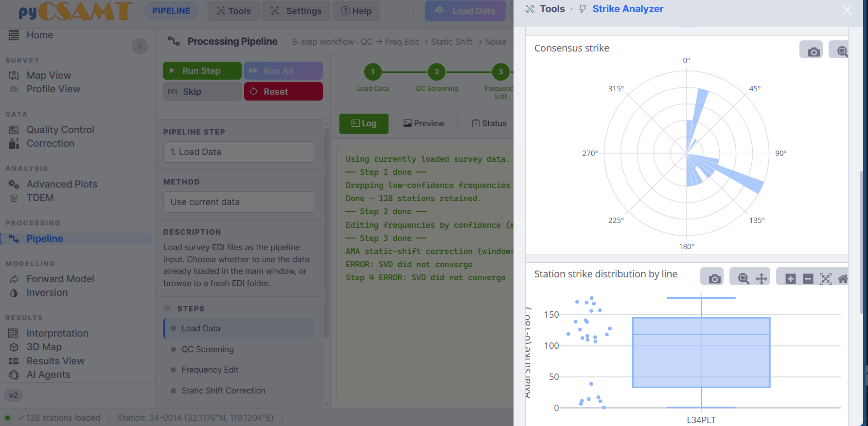Click the Skip step button

point(202,91)
